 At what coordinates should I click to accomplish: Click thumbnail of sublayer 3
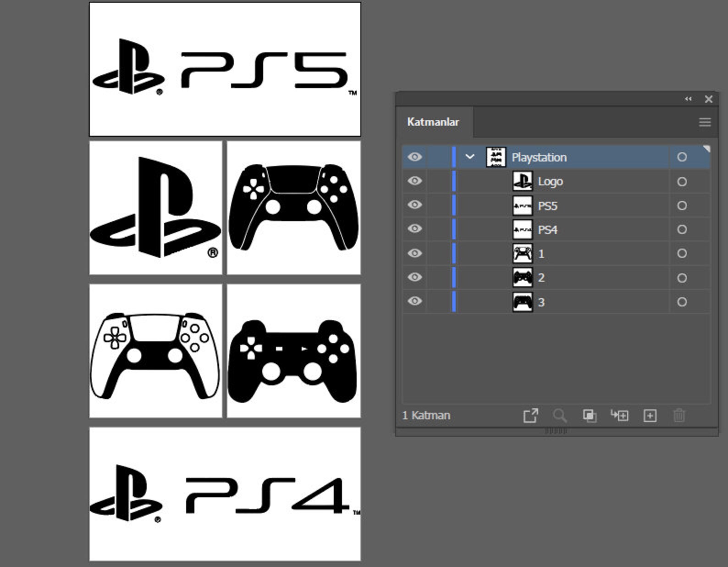(523, 302)
